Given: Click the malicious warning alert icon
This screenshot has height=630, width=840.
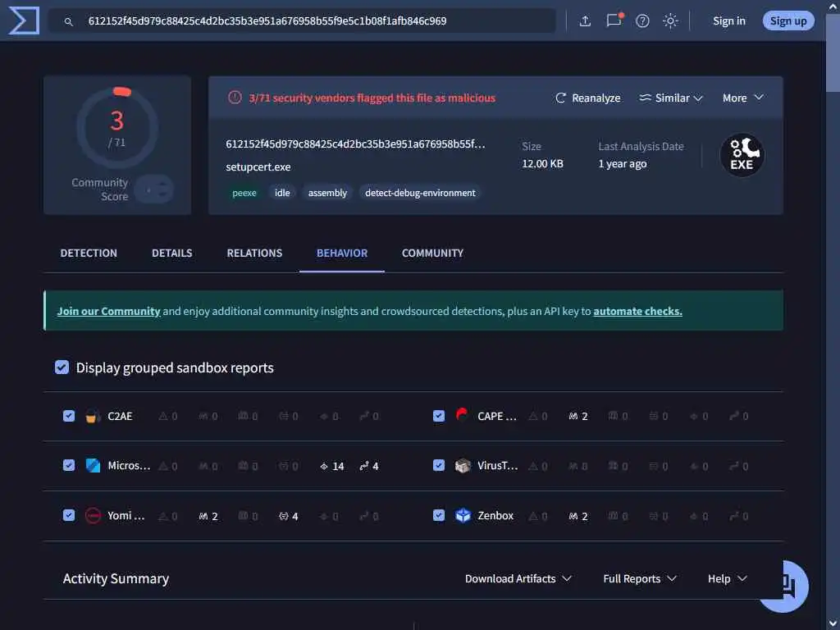Looking at the screenshot, I should pyautogui.click(x=235, y=98).
